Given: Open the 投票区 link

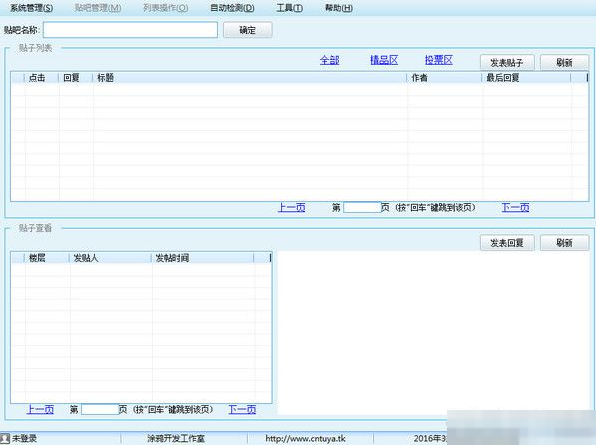Looking at the screenshot, I should coord(439,60).
